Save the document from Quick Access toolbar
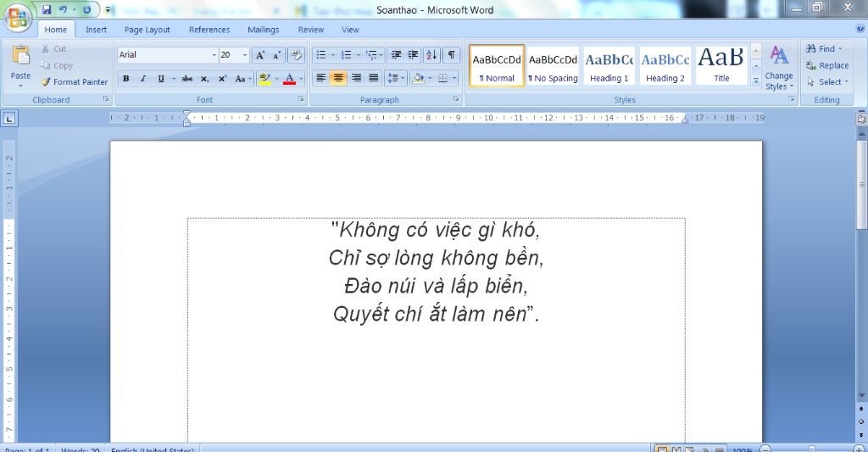868x452 pixels. (x=47, y=10)
